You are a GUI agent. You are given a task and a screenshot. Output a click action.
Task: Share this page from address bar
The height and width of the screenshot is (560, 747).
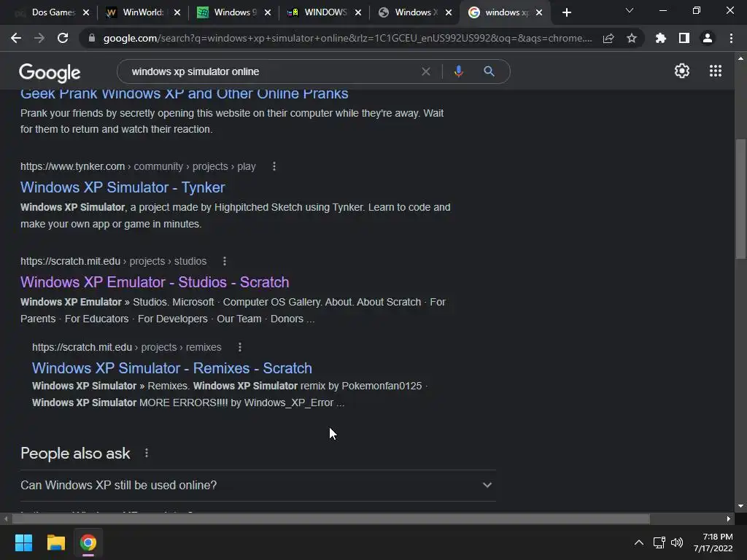click(x=608, y=38)
